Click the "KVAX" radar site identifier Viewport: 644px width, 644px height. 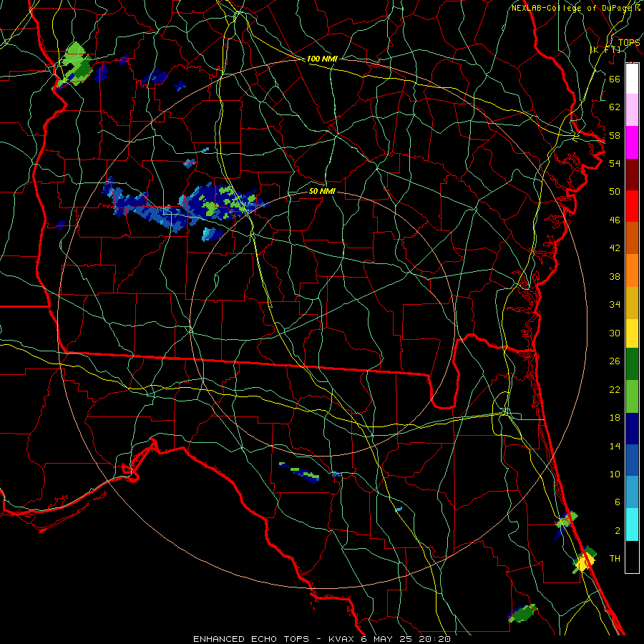[342, 639]
